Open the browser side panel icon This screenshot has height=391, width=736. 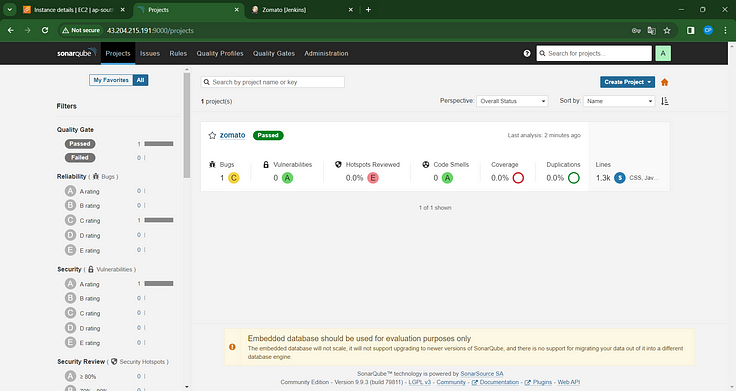[x=690, y=31]
